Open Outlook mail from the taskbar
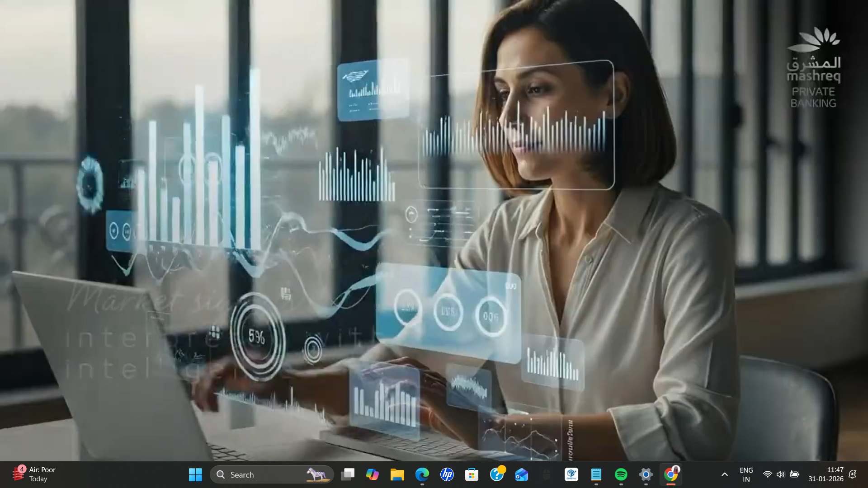Screen dimensions: 868x488 [x=522, y=474]
